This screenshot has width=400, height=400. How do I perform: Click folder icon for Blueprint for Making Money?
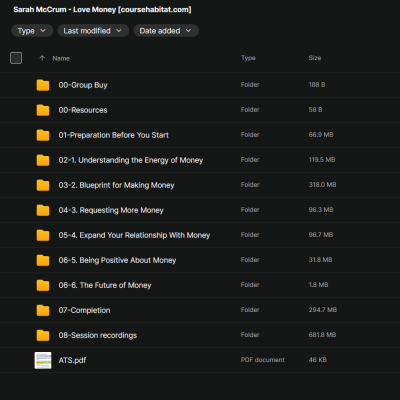tap(43, 185)
